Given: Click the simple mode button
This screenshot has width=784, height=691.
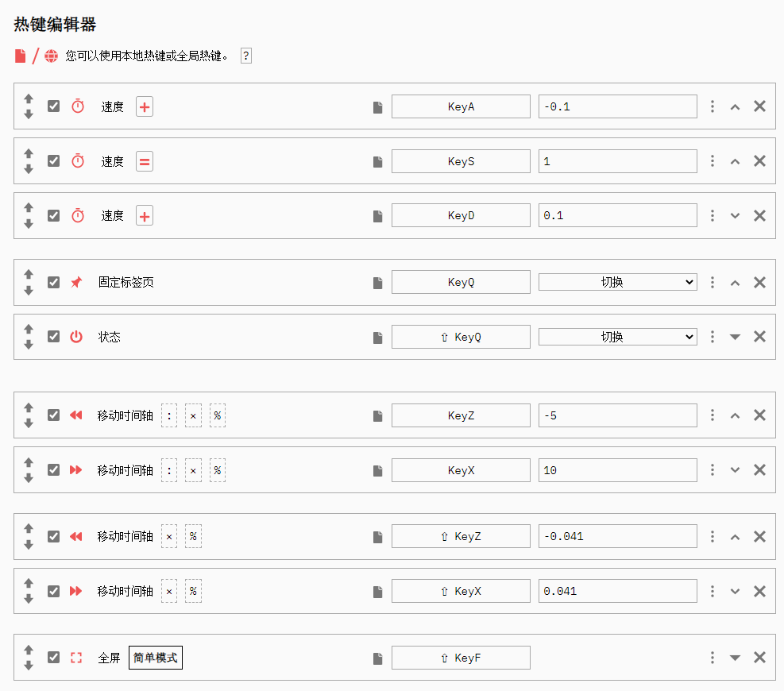Looking at the screenshot, I should 156,658.
